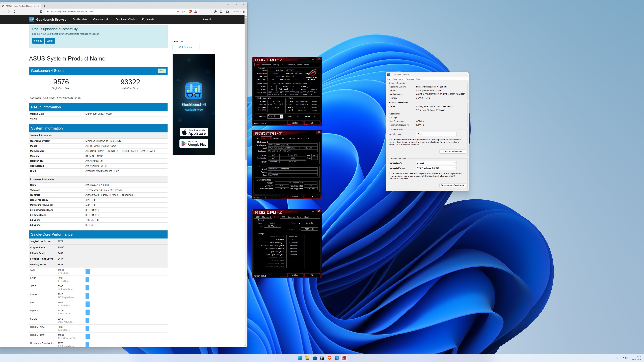This screenshot has width=644, height=362.
Task: Open the Benchmarks menu in Geekbench 4 Tryout
Action: (x=398, y=79)
